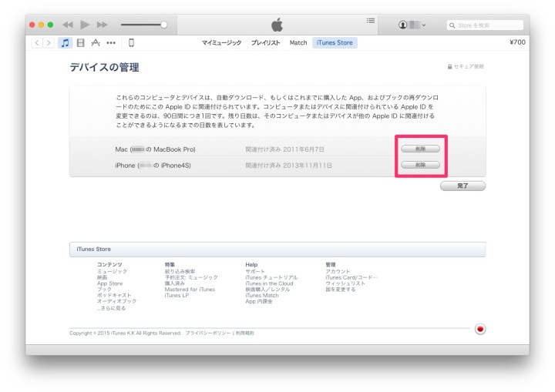Open the more media types ellipsis
Screen dimensions: 555x392
[x=111, y=43]
